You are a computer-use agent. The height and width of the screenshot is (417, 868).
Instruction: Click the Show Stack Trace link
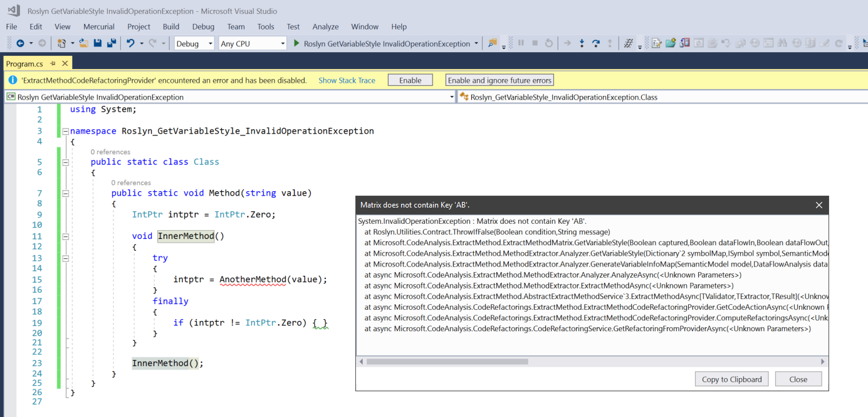pyautogui.click(x=347, y=80)
